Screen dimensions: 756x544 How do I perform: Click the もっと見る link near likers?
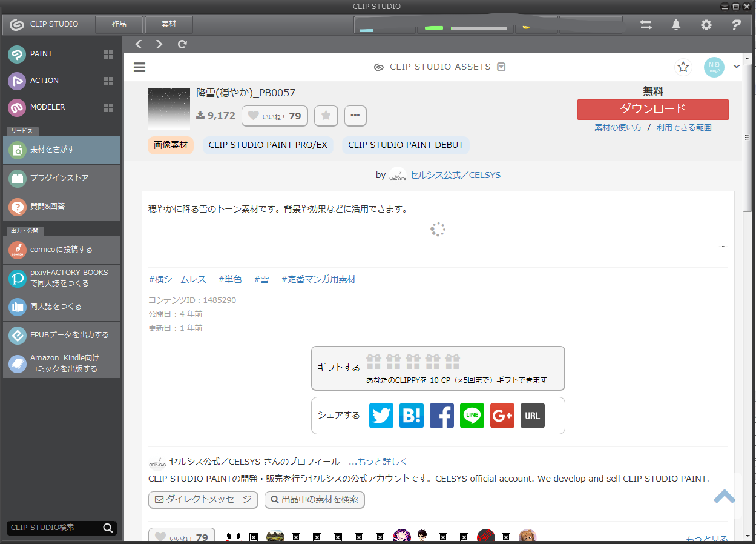point(706,538)
